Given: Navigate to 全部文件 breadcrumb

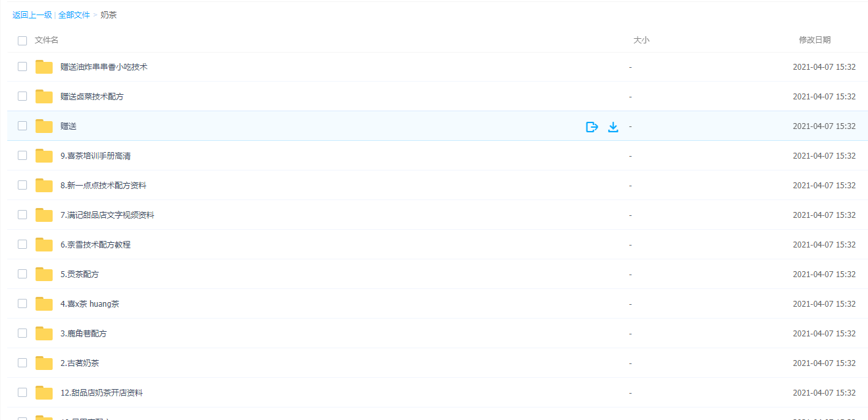Looking at the screenshot, I should [74, 14].
